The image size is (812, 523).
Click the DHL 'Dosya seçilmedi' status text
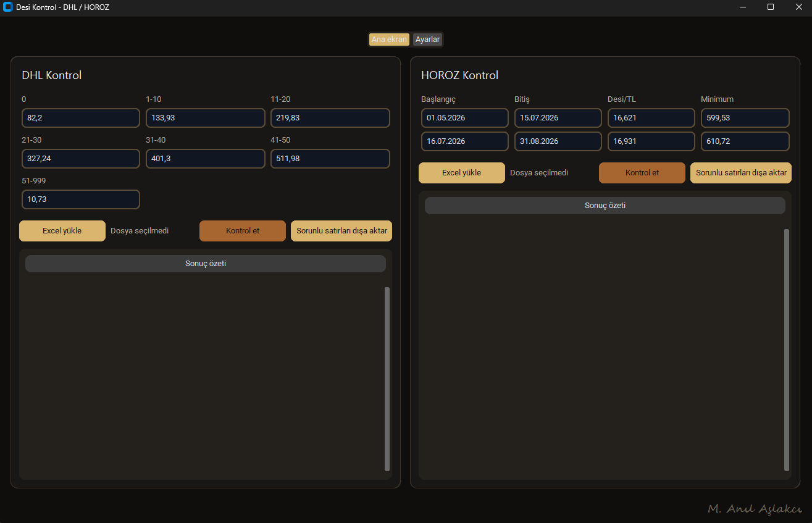pyautogui.click(x=140, y=231)
